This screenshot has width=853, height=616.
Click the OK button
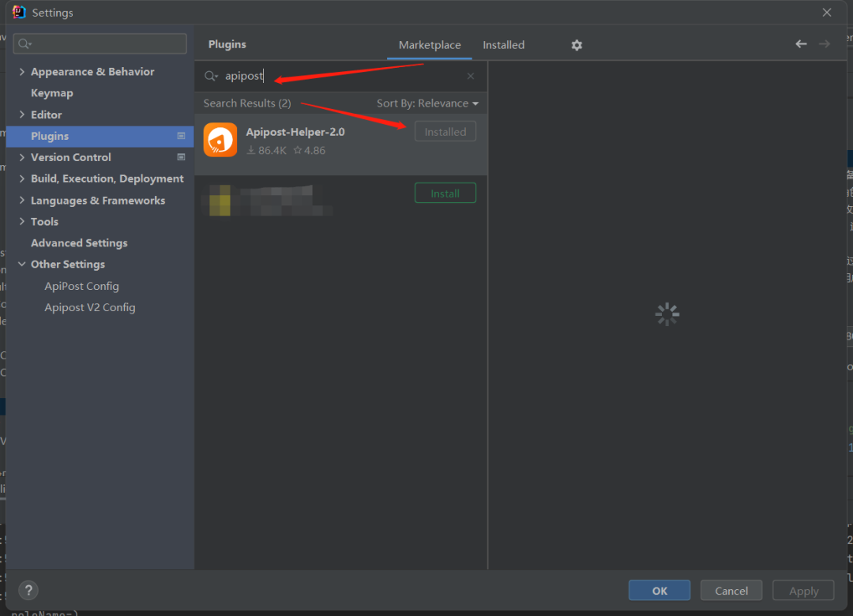click(x=659, y=591)
